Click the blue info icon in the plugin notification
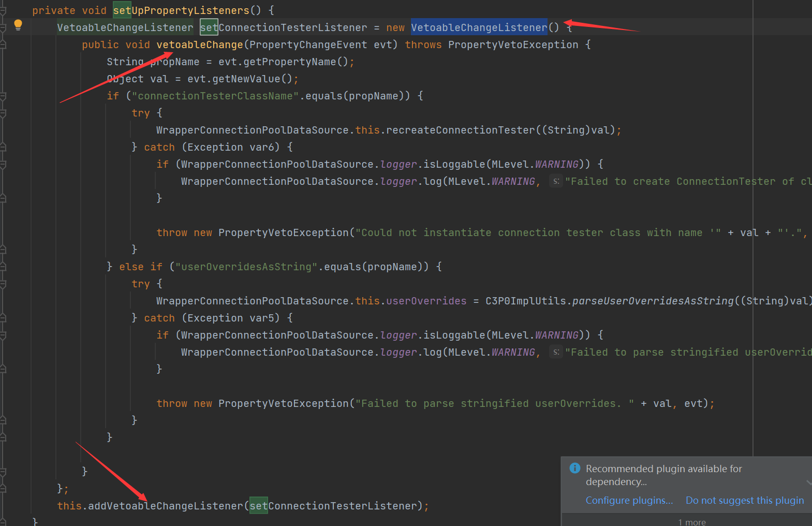The image size is (812, 526). 575,468
